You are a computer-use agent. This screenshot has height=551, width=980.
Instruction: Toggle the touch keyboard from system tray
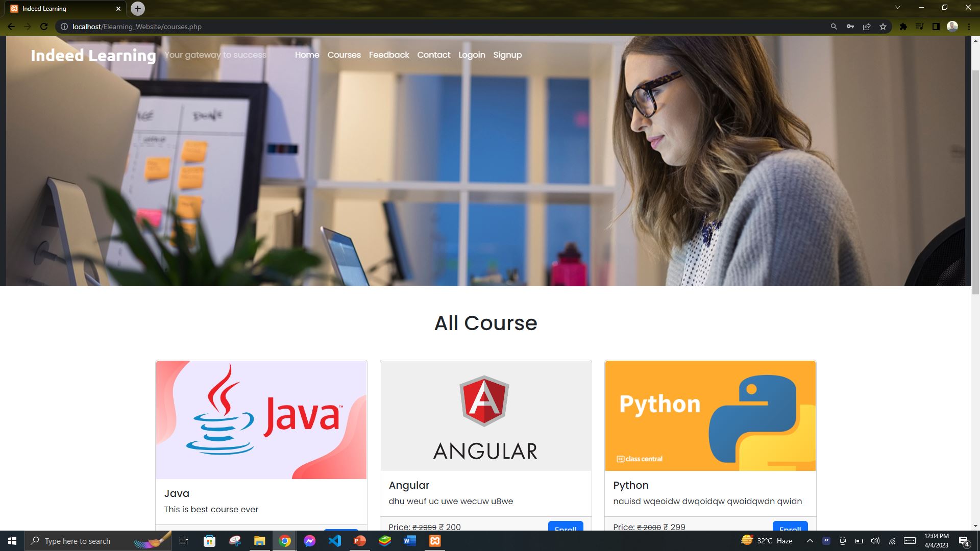point(909,541)
